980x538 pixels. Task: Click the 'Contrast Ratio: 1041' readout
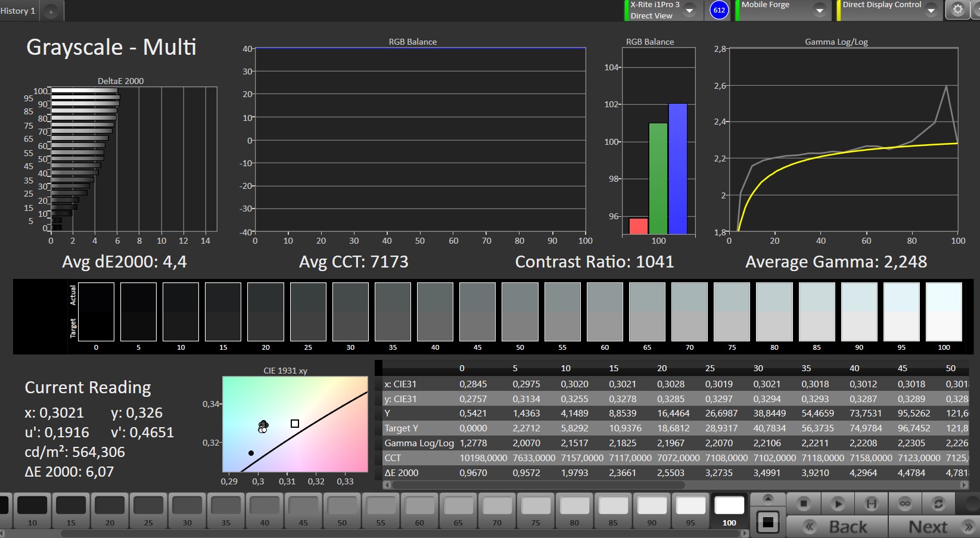[x=595, y=262]
